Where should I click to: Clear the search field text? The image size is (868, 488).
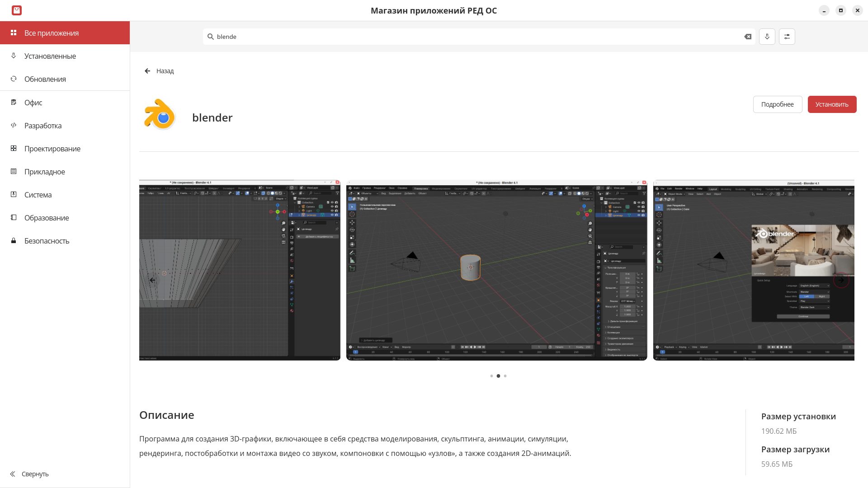pos(748,37)
